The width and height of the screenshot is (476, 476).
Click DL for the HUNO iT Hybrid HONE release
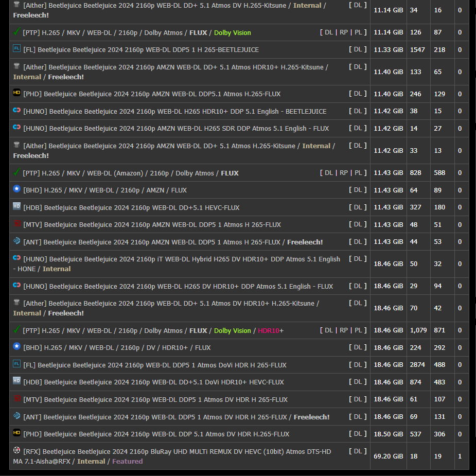coord(358,259)
